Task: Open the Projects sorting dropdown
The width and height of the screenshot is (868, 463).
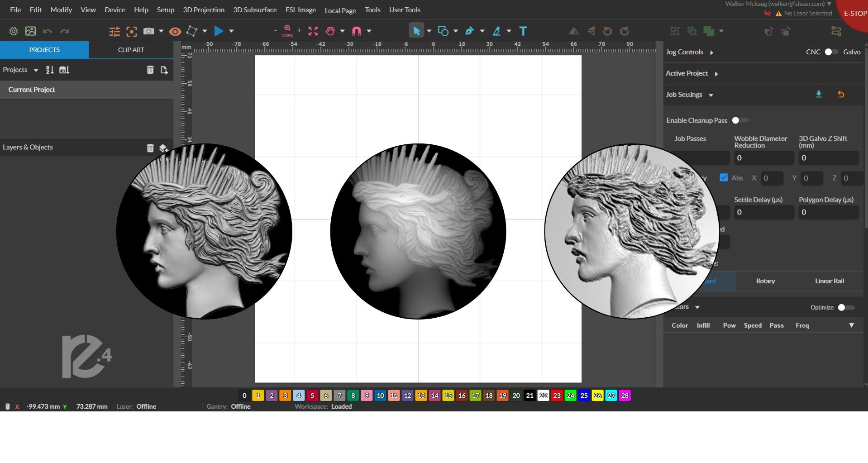Action: click(37, 70)
